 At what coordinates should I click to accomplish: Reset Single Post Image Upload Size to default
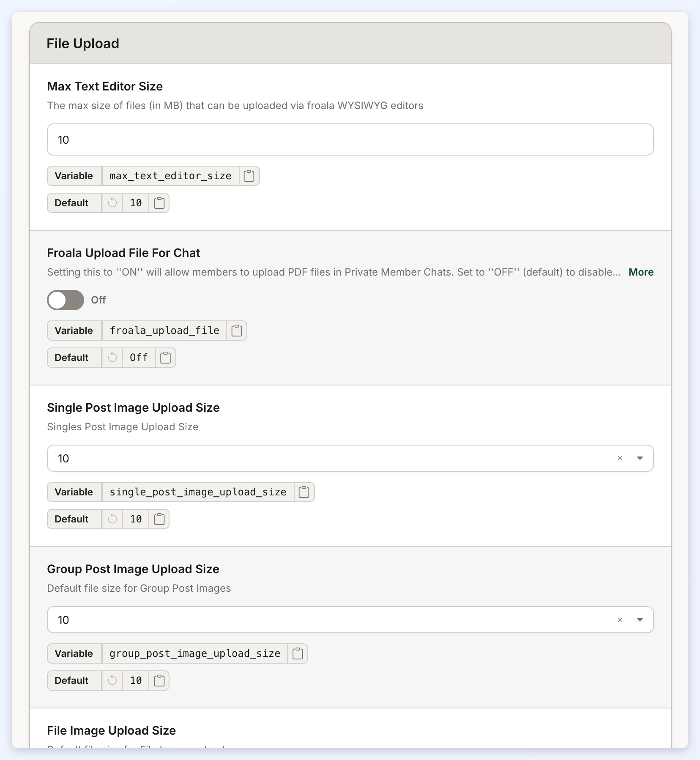click(112, 519)
